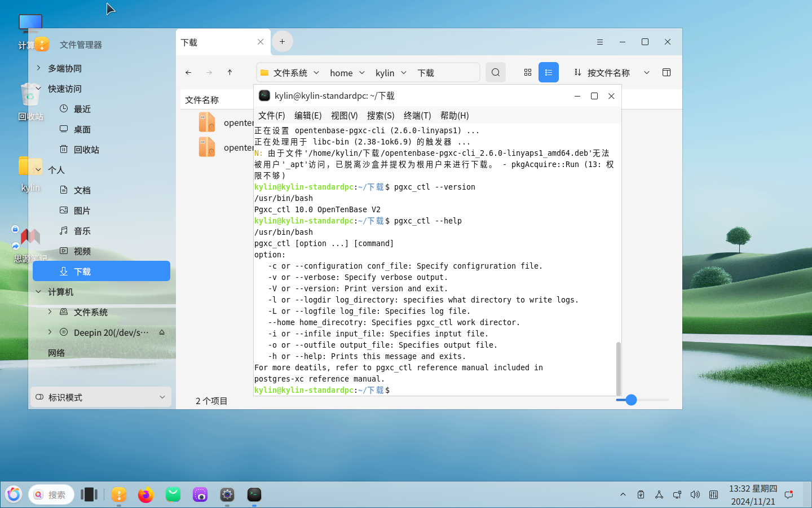812x508 pixels.
Task: Close the 下载 tab
Action: [261, 42]
